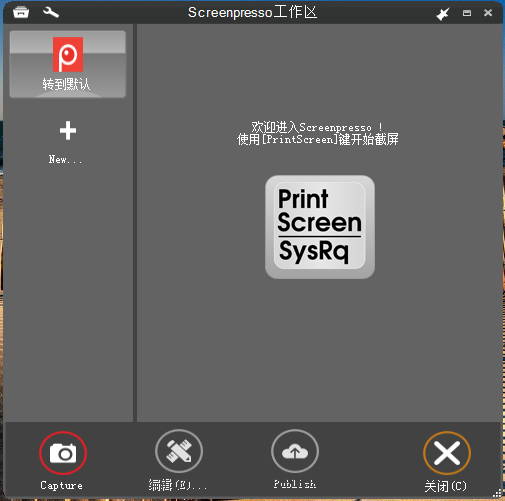Open the toolbox icon in title bar
Screen dimensions: 505x501
21,13
